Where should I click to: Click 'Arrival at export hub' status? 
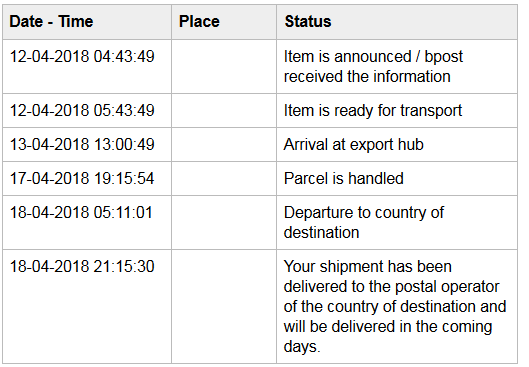(354, 145)
